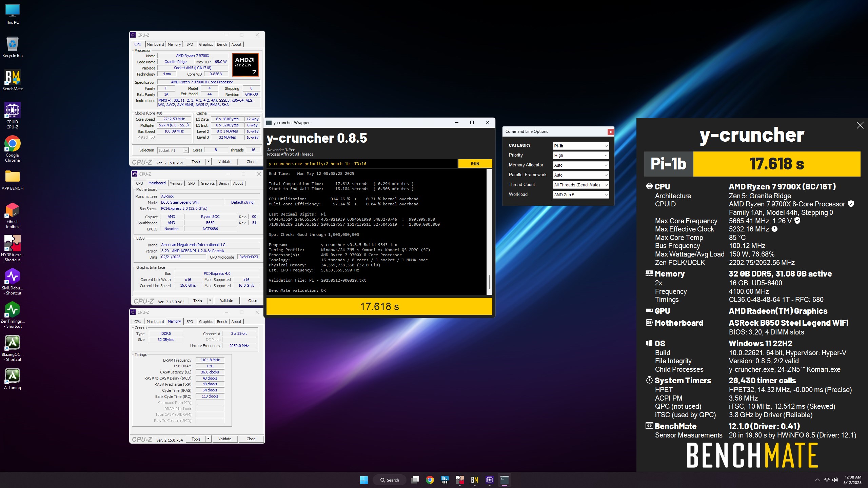The image size is (868, 488).
Task: Switch to SPD tab in the CPU-Z window showing the Mainboard tab
Action: (192, 183)
